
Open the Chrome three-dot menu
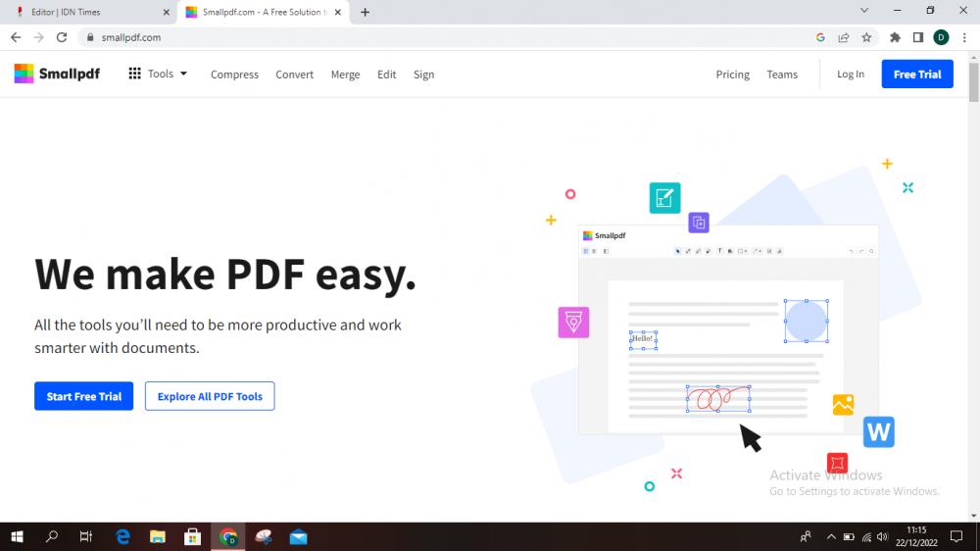click(964, 37)
